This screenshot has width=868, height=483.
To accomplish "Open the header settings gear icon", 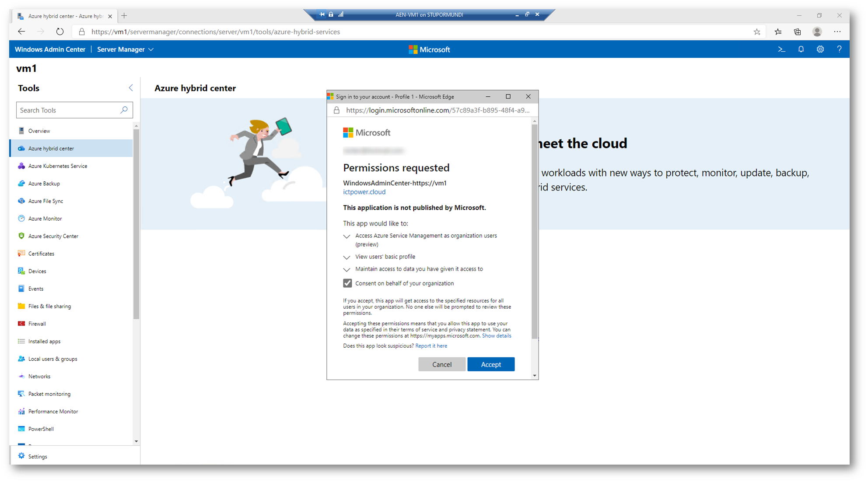I will 820,49.
